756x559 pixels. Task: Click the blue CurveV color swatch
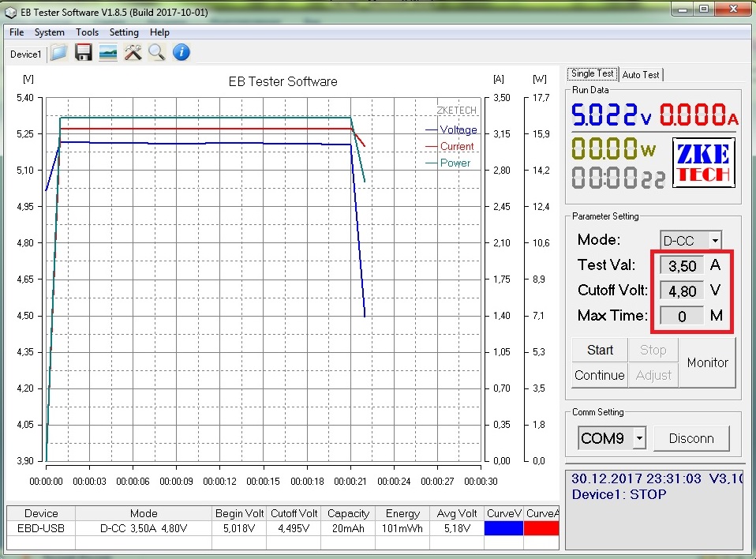coord(503,528)
